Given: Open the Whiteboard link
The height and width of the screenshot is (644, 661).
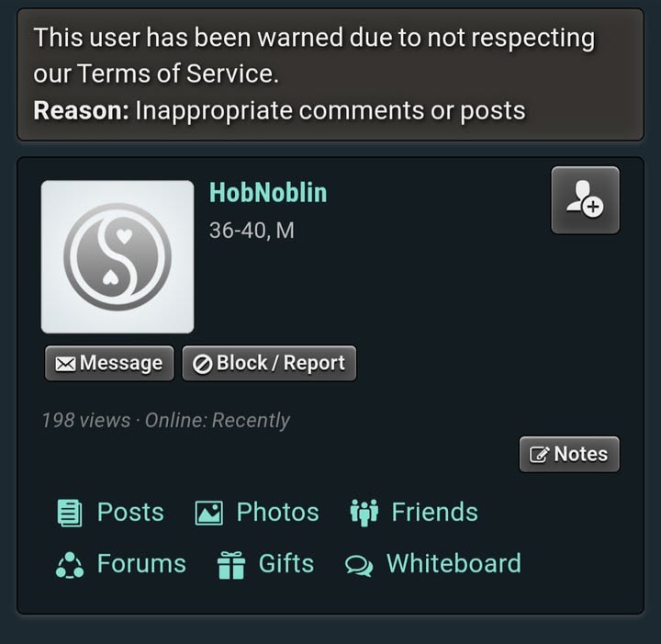Looking at the screenshot, I should [x=454, y=564].
